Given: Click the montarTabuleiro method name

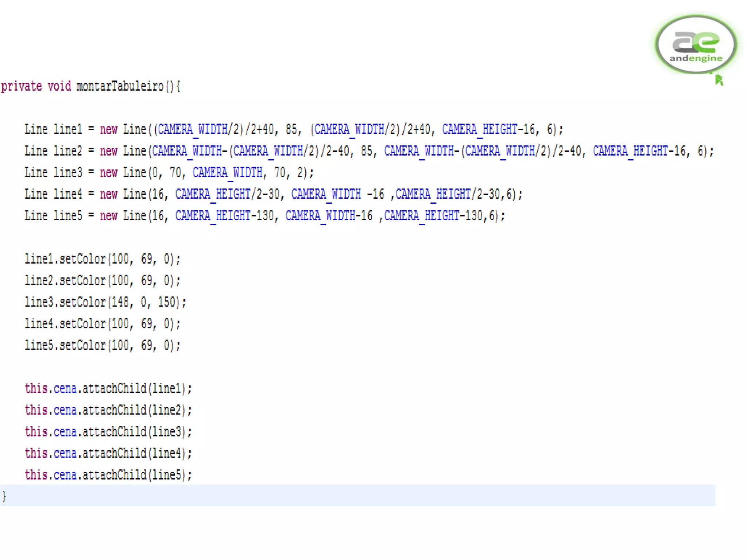Looking at the screenshot, I should click(120, 86).
